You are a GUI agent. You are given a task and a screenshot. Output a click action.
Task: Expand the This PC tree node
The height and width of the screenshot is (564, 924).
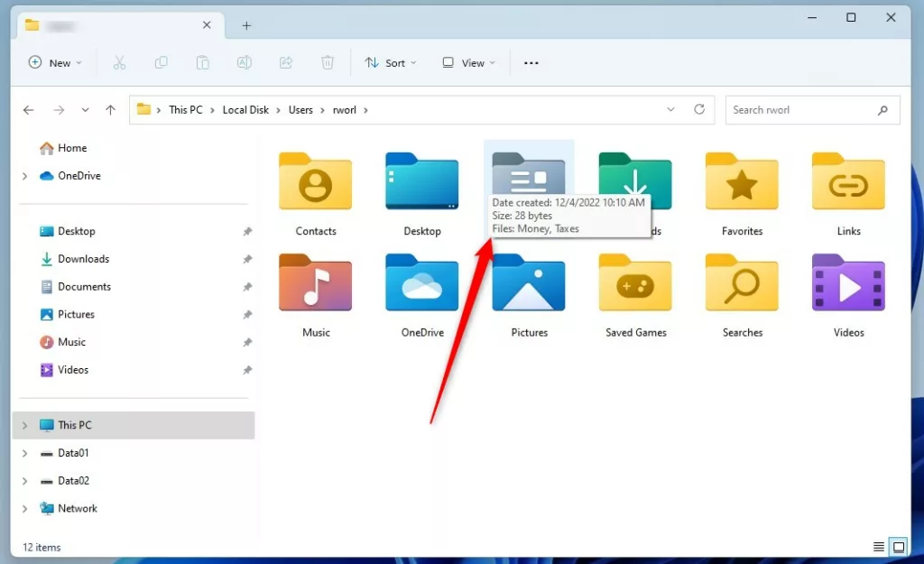pyautogui.click(x=24, y=425)
